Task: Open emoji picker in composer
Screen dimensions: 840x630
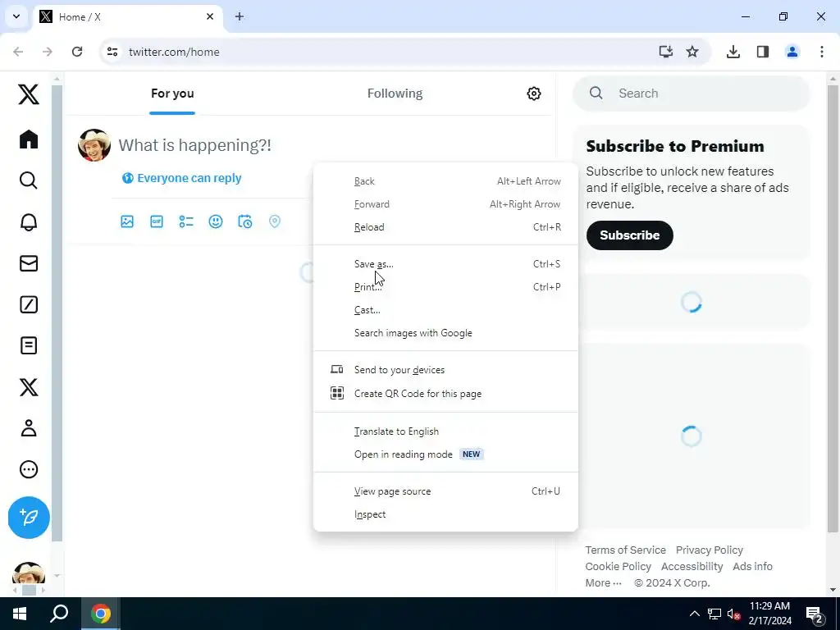Action: [x=216, y=221]
